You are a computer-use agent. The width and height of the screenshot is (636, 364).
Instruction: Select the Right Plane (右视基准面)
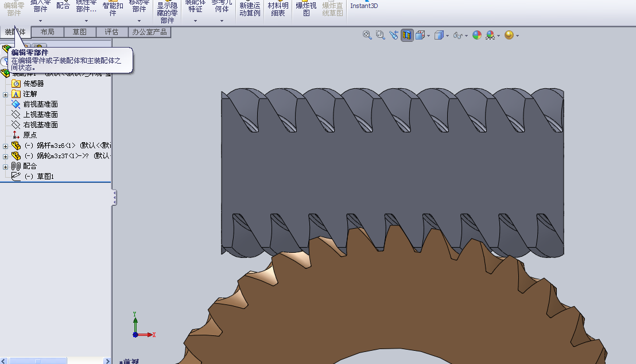[35, 125]
